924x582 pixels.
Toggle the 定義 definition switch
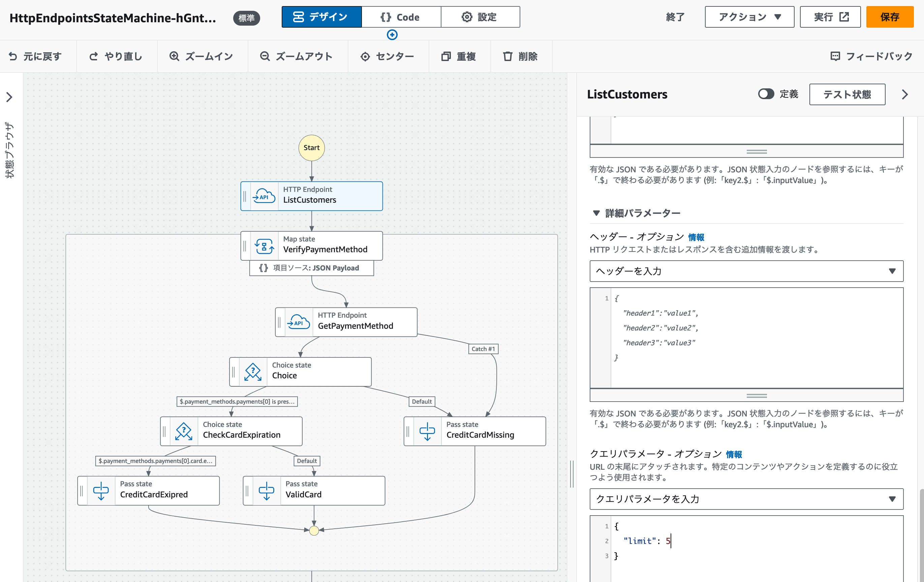click(x=766, y=94)
